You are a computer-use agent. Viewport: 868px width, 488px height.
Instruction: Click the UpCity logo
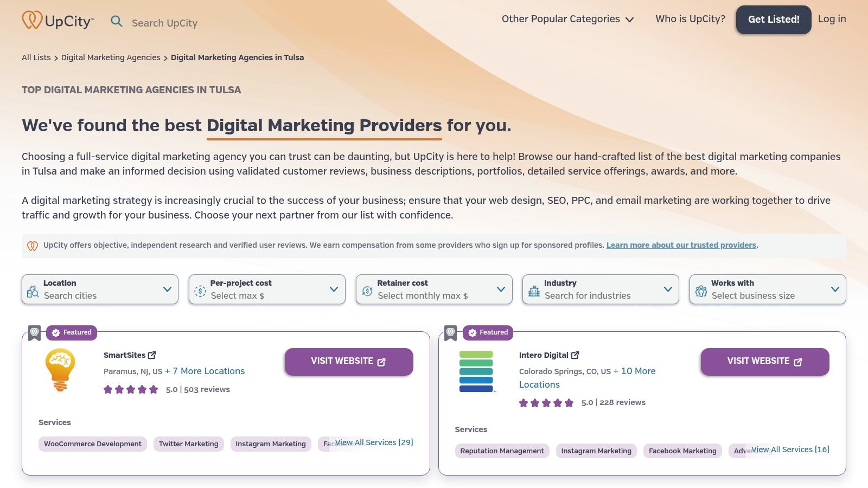pyautogui.click(x=58, y=21)
